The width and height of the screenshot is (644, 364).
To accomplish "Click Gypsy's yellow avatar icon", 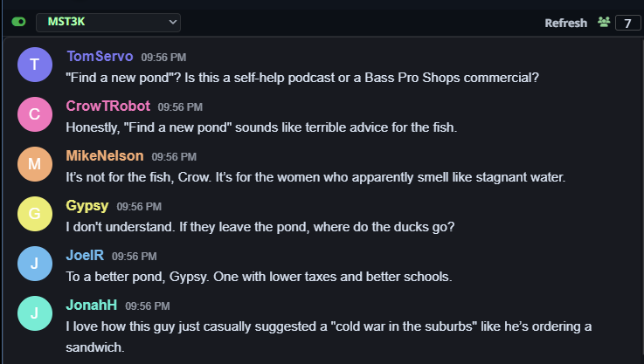I will click(x=34, y=214).
